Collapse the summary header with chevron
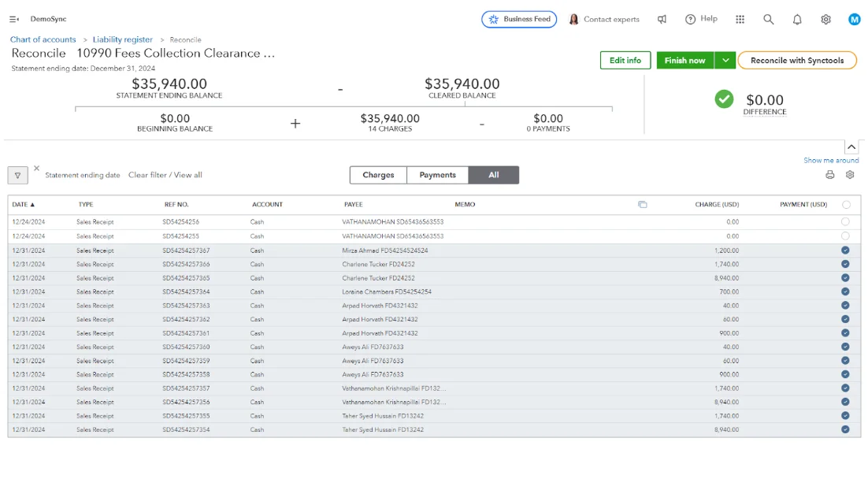 (x=851, y=147)
